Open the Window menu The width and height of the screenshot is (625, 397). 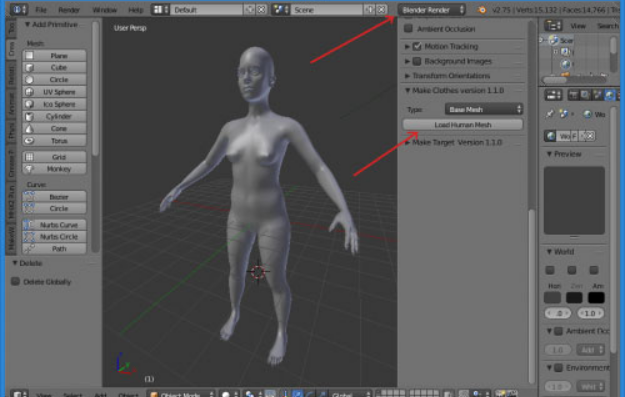105,10
